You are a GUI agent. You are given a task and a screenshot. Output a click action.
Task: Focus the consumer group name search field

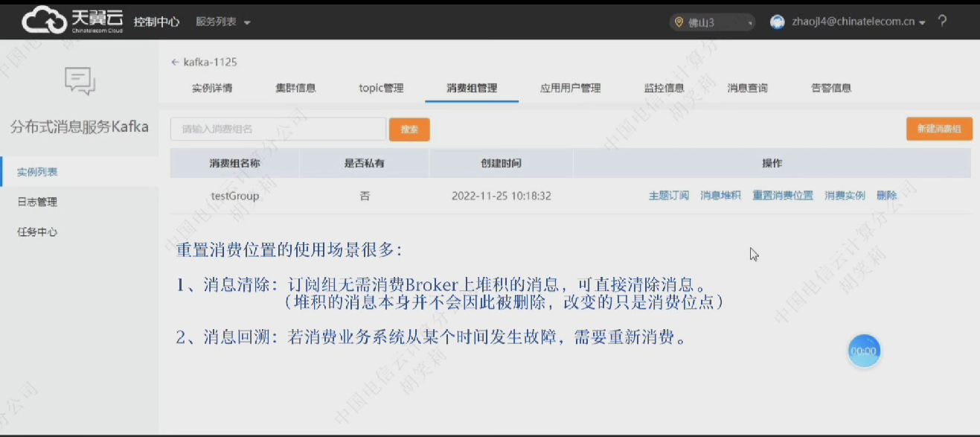click(x=278, y=130)
